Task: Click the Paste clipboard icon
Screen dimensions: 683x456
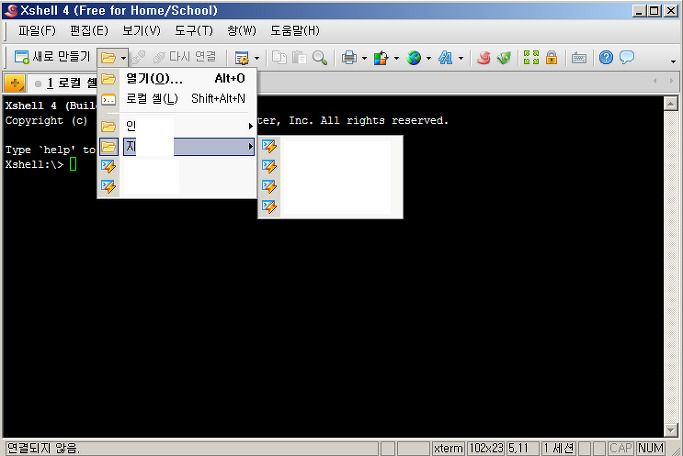Action: (x=299, y=57)
